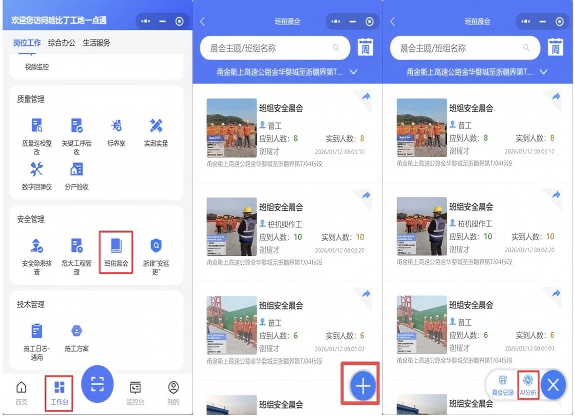The image size is (575, 417).
Task: Click 应到人数 10 in the middle screen
Action: click(281, 237)
